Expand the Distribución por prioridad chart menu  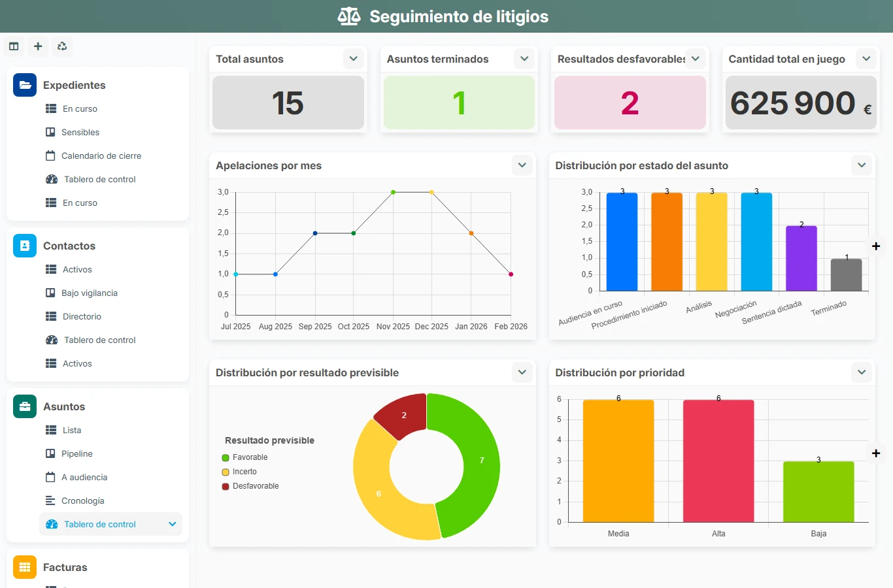coord(862,372)
